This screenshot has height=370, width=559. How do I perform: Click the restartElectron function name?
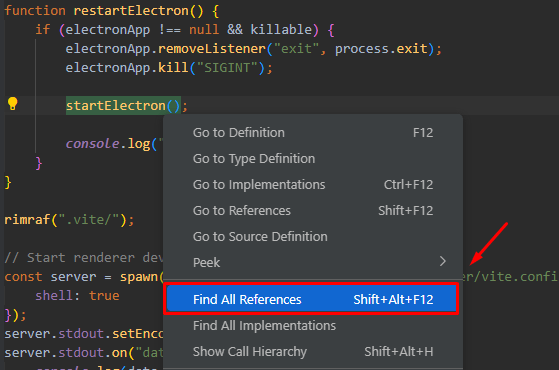(131, 11)
